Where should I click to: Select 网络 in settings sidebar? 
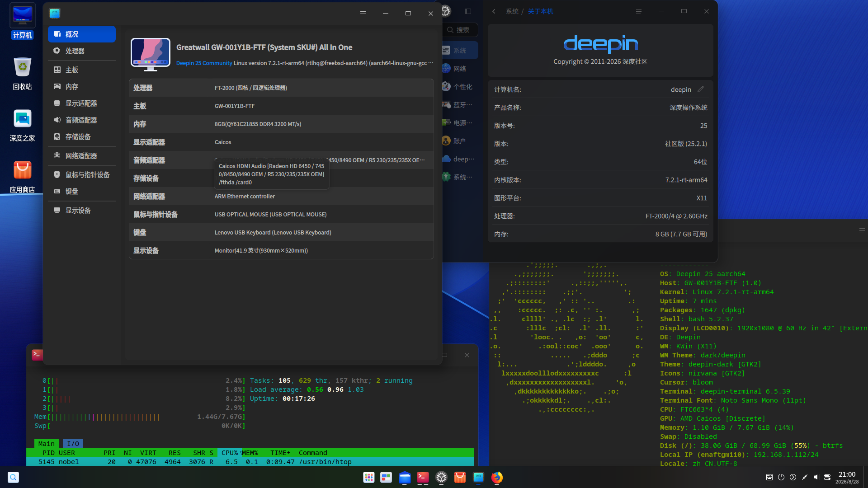[x=459, y=69]
